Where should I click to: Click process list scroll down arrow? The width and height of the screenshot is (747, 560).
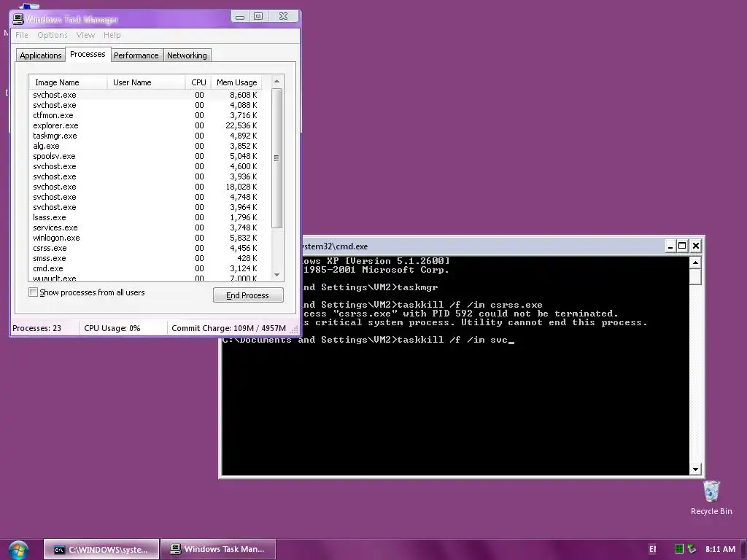tap(276, 275)
